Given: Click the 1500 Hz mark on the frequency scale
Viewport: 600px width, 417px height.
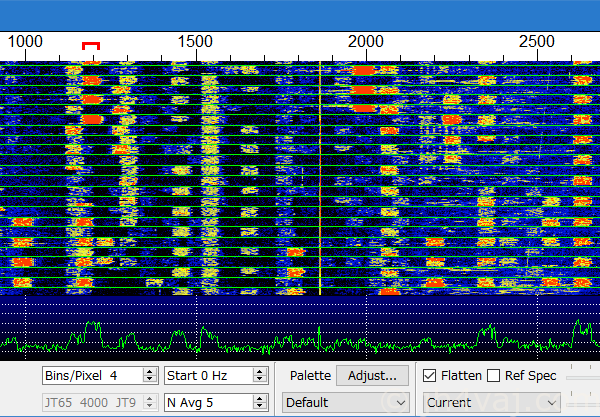Looking at the screenshot, I should click(x=196, y=42).
